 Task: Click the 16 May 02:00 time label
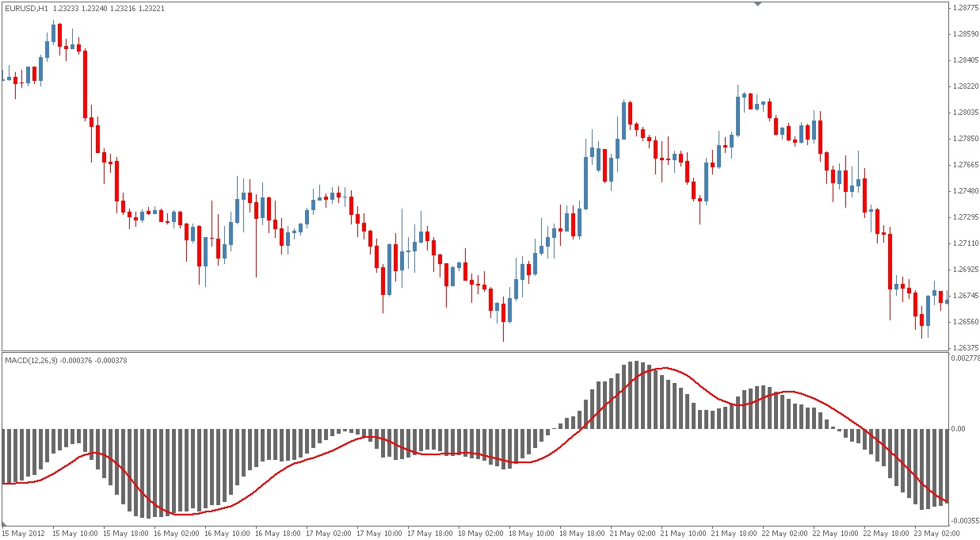177,534
